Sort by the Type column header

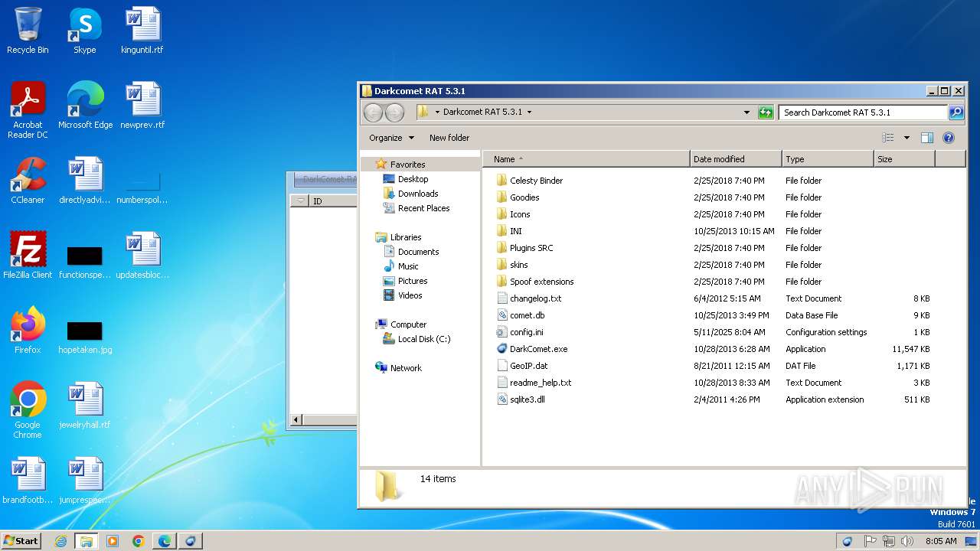[828, 159]
